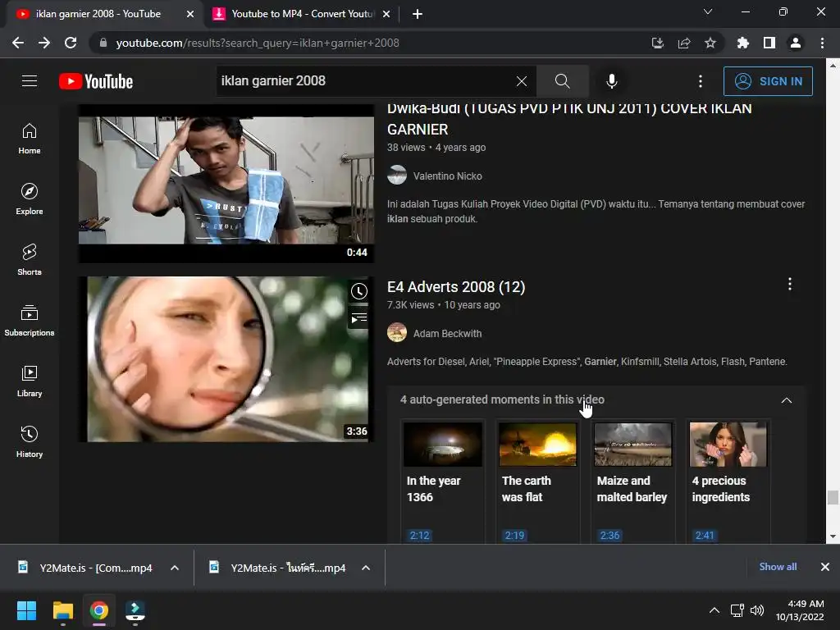Open History in the sidebar

pos(30,441)
